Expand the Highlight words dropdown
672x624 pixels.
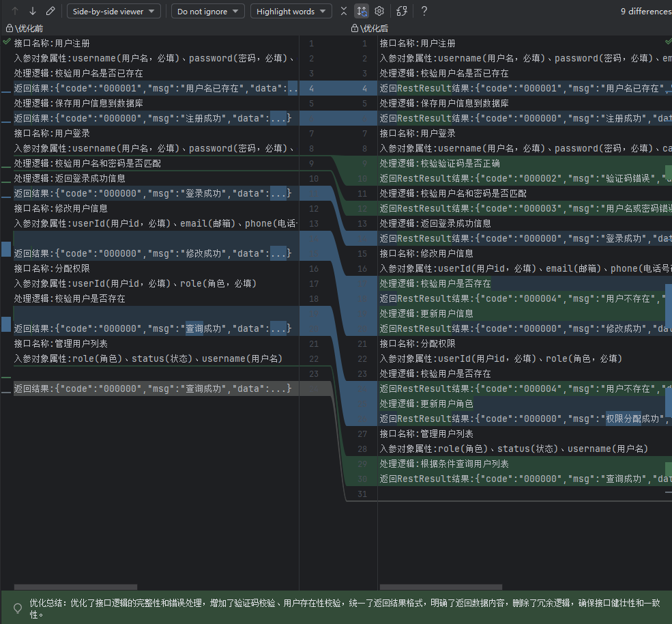pos(291,11)
